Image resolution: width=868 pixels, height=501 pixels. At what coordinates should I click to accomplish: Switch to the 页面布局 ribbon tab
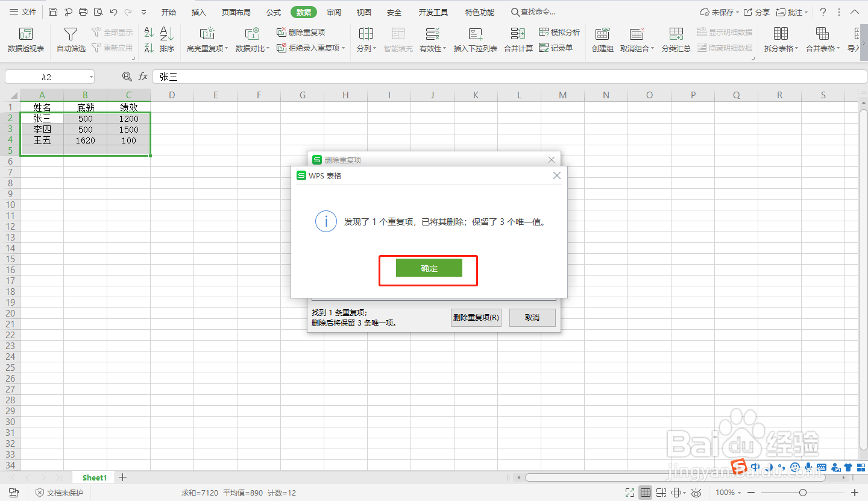click(x=236, y=12)
